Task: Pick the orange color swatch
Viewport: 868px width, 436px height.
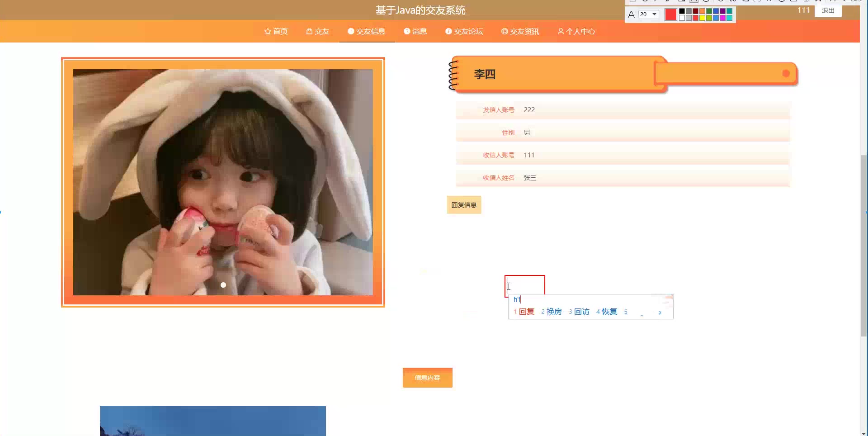Action: 702,11
